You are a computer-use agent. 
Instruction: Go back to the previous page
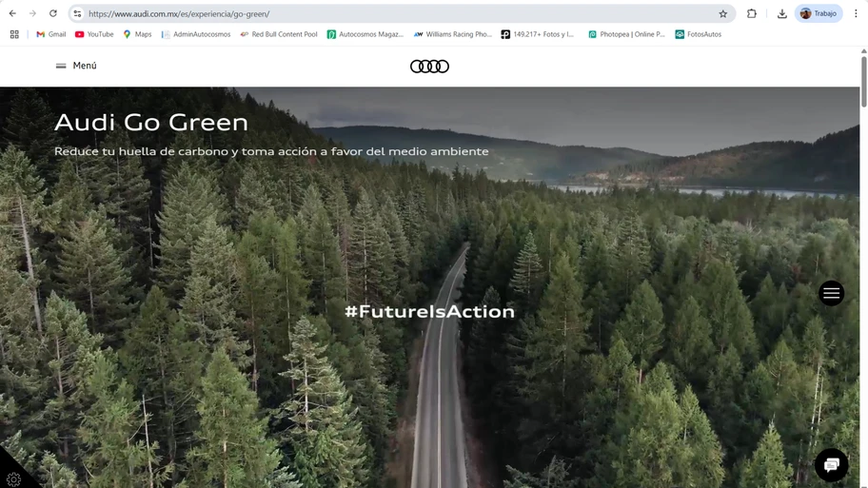pyautogui.click(x=12, y=13)
